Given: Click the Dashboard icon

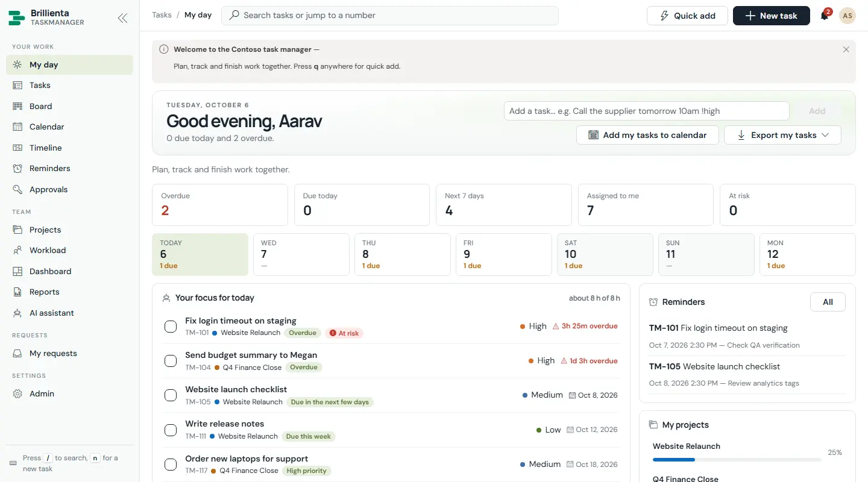Looking at the screenshot, I should click(x=17, y=271).
